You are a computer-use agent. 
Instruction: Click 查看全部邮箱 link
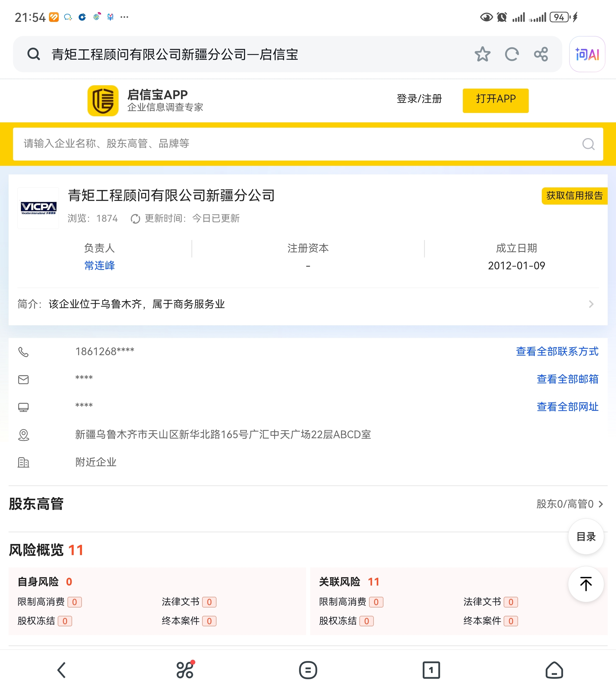click(x=568, y=379)
